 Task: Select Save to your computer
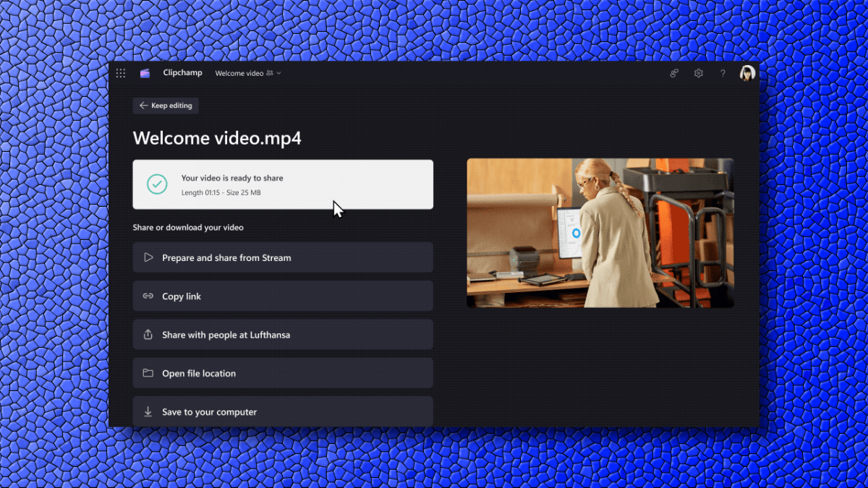click(283, 411)
